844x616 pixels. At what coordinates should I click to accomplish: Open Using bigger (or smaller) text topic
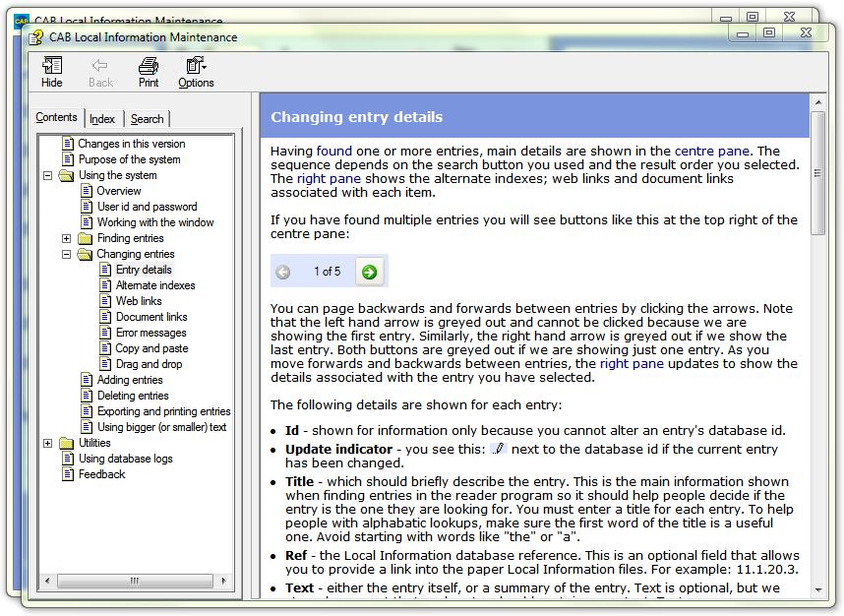click(161, 426)
